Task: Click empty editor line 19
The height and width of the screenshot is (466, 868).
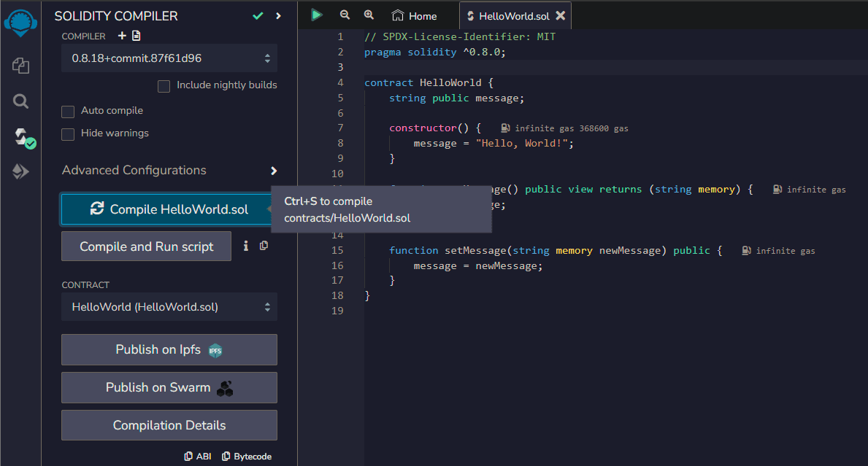Action: 615,311
